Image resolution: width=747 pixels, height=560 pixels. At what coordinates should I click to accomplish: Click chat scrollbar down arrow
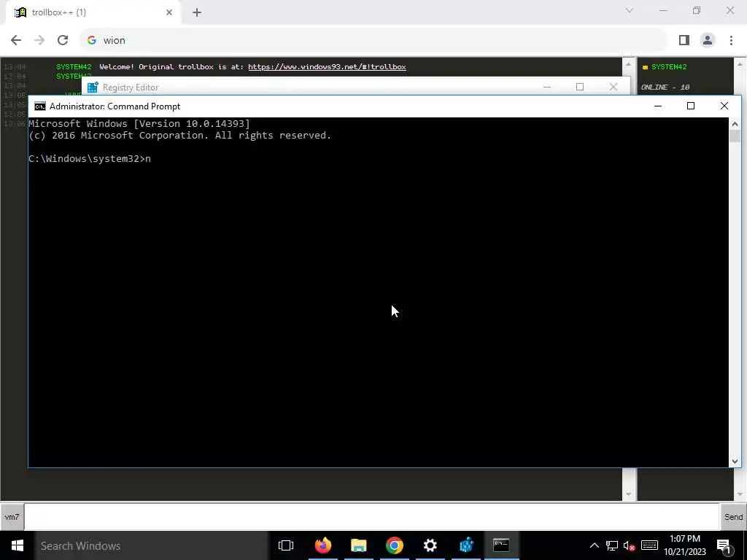[x=628, y=495]
